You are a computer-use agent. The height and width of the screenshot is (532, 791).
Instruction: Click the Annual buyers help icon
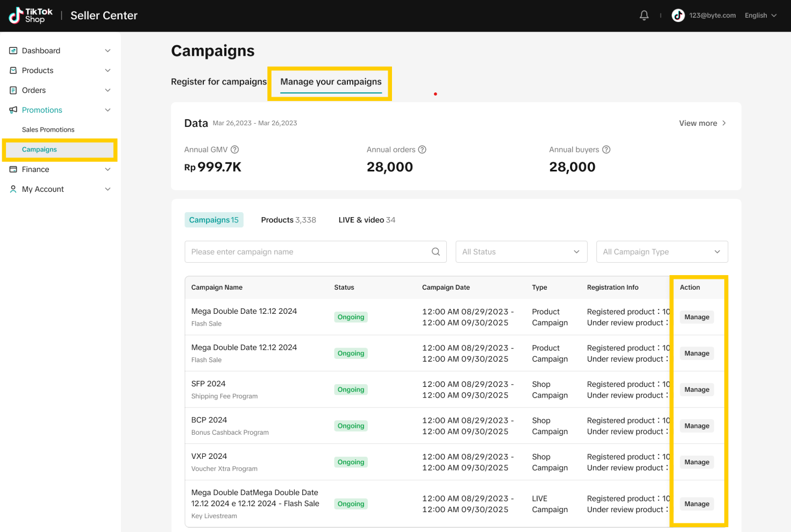tap(606, 149)
